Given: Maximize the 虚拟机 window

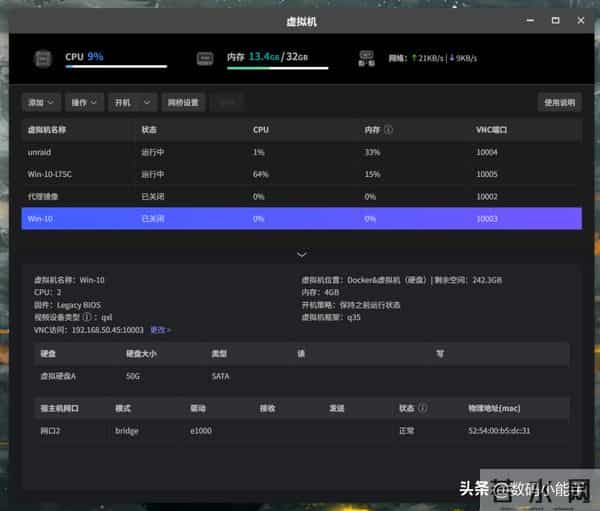Looking at the screenshot, I should point(556,20).
